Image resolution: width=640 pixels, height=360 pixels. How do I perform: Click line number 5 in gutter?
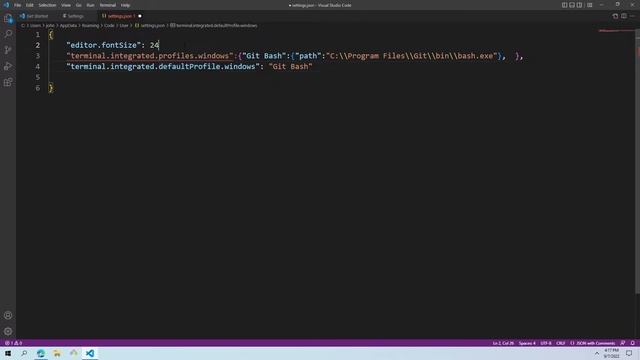[38, 78]
